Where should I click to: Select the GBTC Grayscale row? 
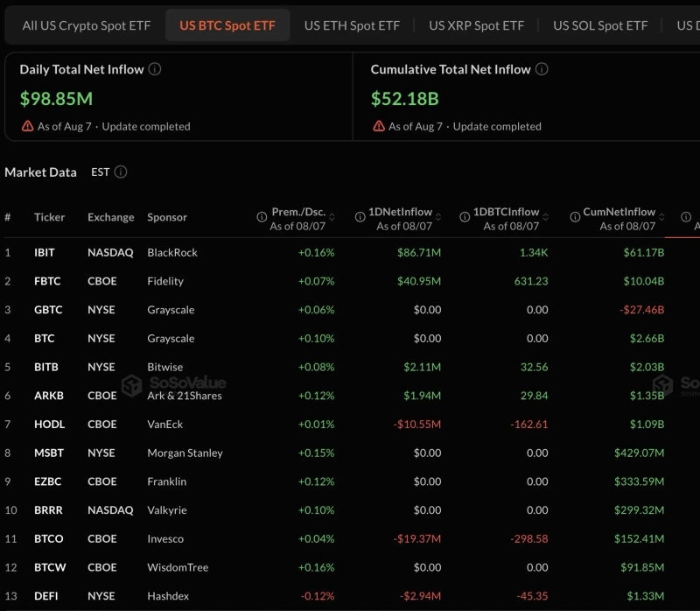tap(350, 310)
